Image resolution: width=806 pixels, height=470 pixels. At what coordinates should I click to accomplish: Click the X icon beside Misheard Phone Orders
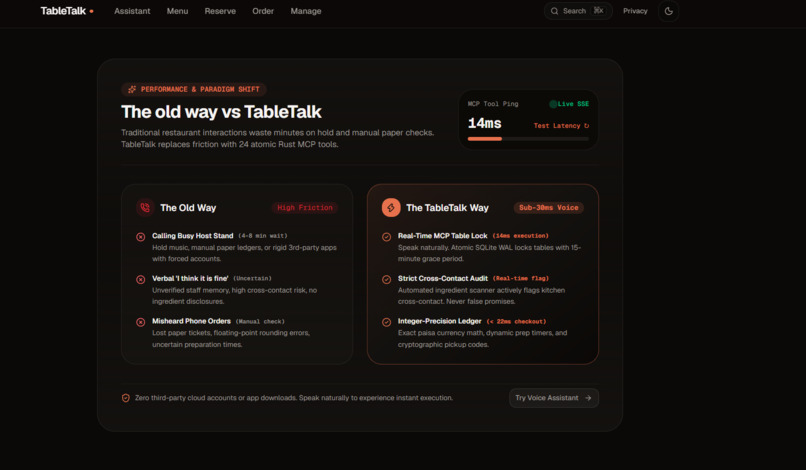140,322
